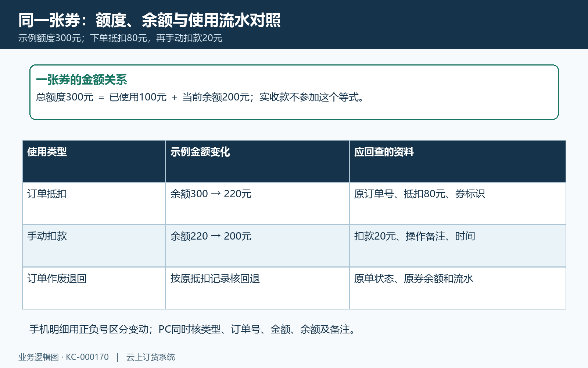Click the formula line 总额度300元 = 已使用100元
The image size is (588, 368).
[x=101, y=97]
